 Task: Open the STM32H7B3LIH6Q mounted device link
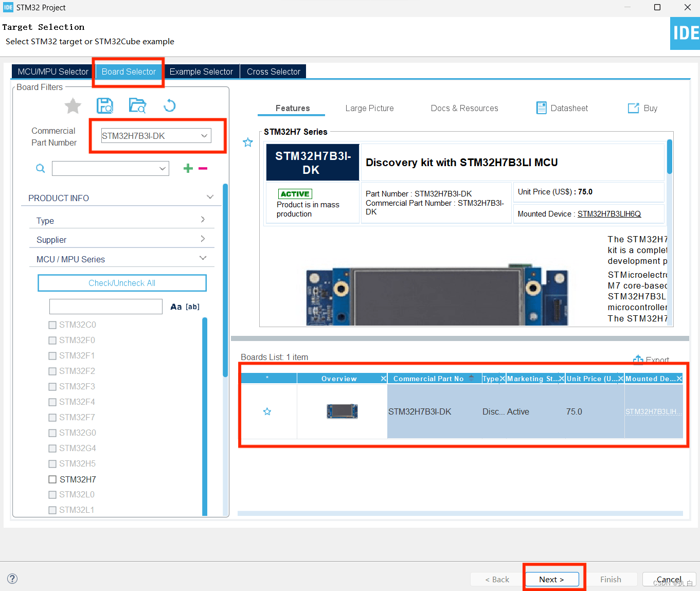point(609,213)
